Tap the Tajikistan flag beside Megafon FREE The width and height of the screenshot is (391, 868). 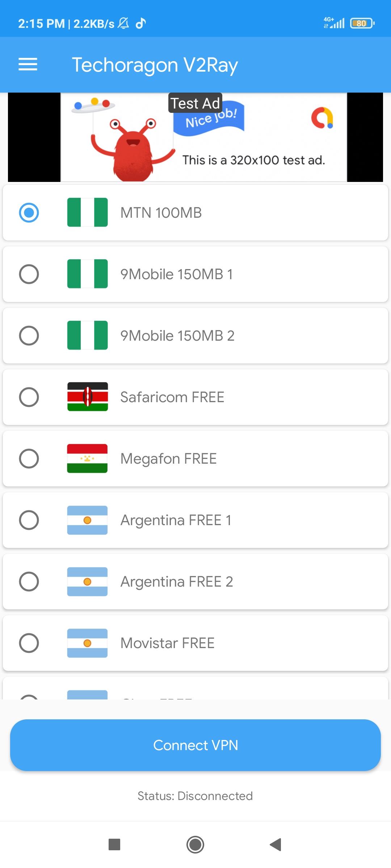pyautogui.click(x=87, y=458)
